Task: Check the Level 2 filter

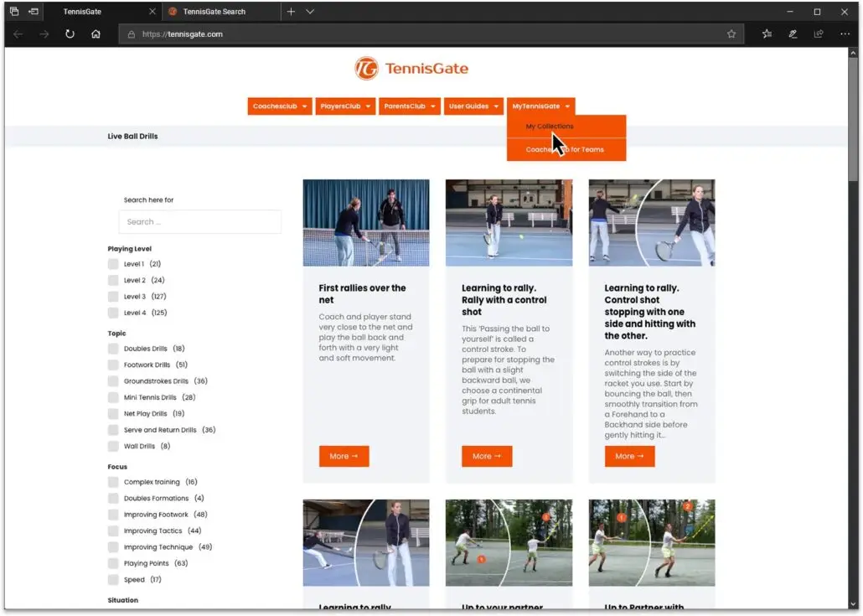Action: coord(113,280)
